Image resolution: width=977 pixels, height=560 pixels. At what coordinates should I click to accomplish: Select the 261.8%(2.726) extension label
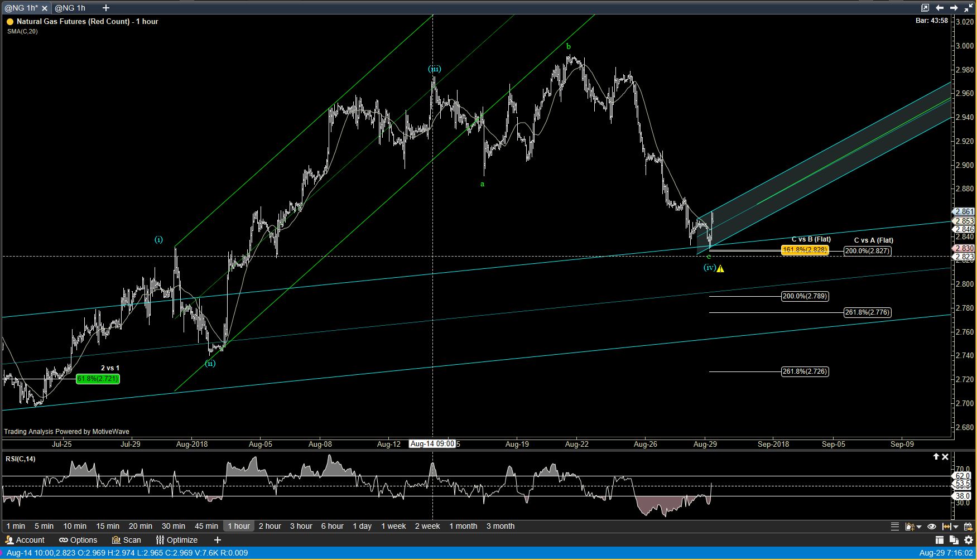pos(805,371)
